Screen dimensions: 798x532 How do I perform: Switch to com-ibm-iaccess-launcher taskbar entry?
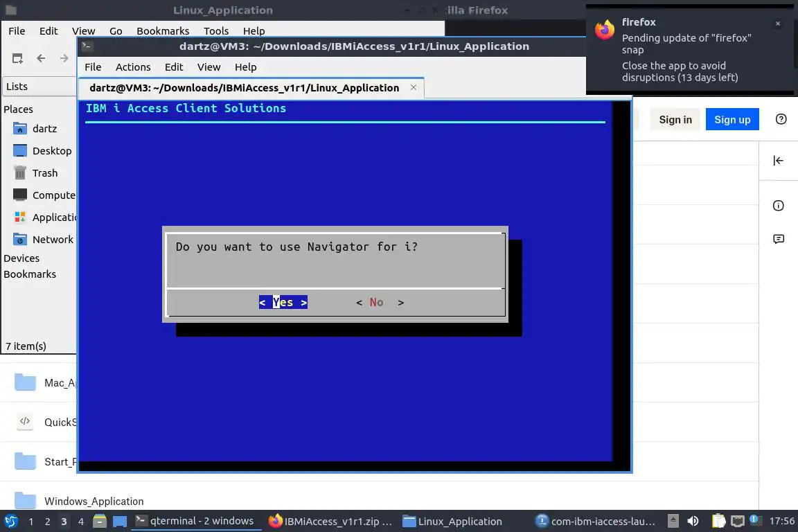(x=596, y=522)
